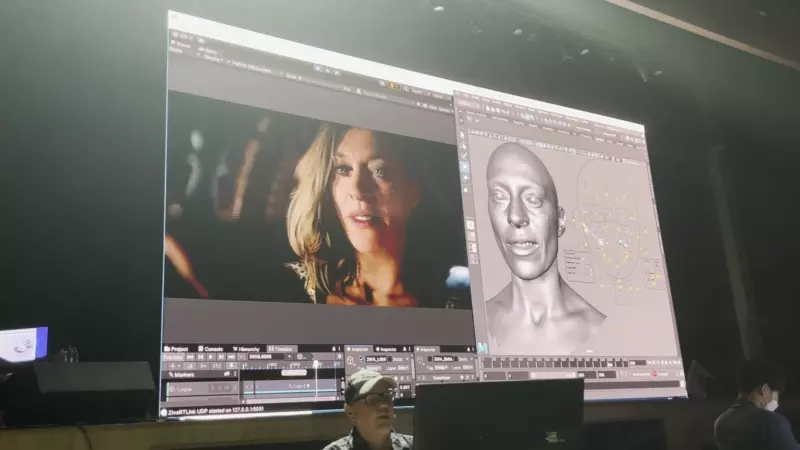800x450 pixels.
Task: Select the Timeline tab
Action: point(283,349)
